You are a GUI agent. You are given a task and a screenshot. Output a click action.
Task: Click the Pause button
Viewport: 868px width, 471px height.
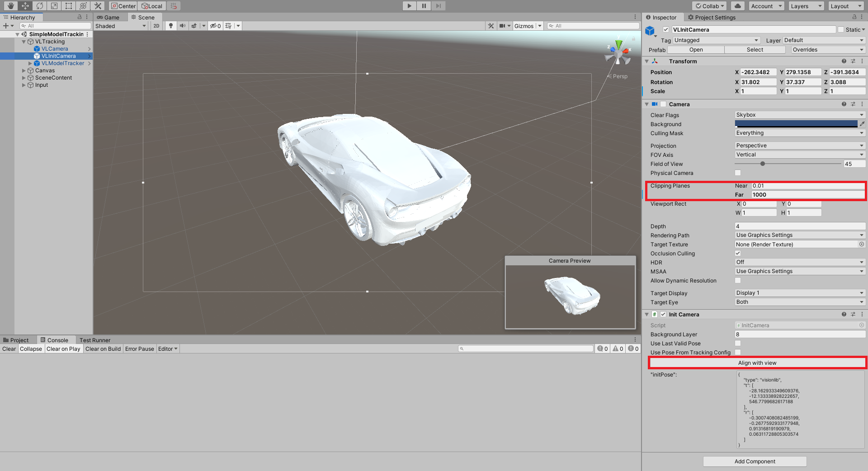click(424, 6)
